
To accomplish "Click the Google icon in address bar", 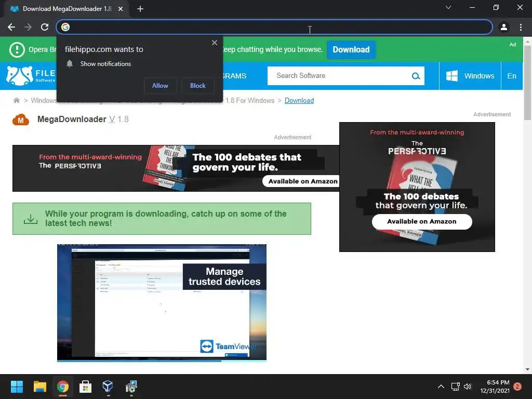I will click(x=65, y=27).
